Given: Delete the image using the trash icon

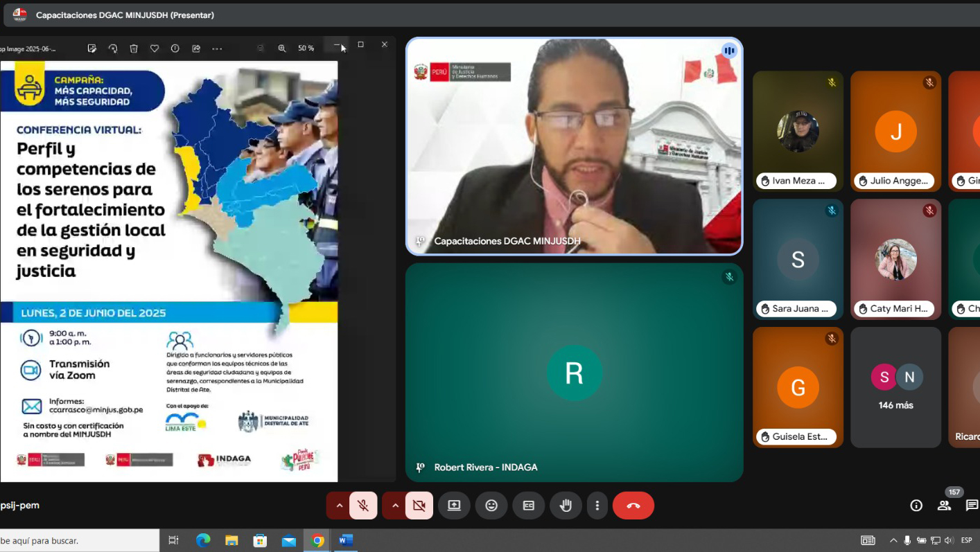Looking at the screenshot, I should [x=134, y=48].
